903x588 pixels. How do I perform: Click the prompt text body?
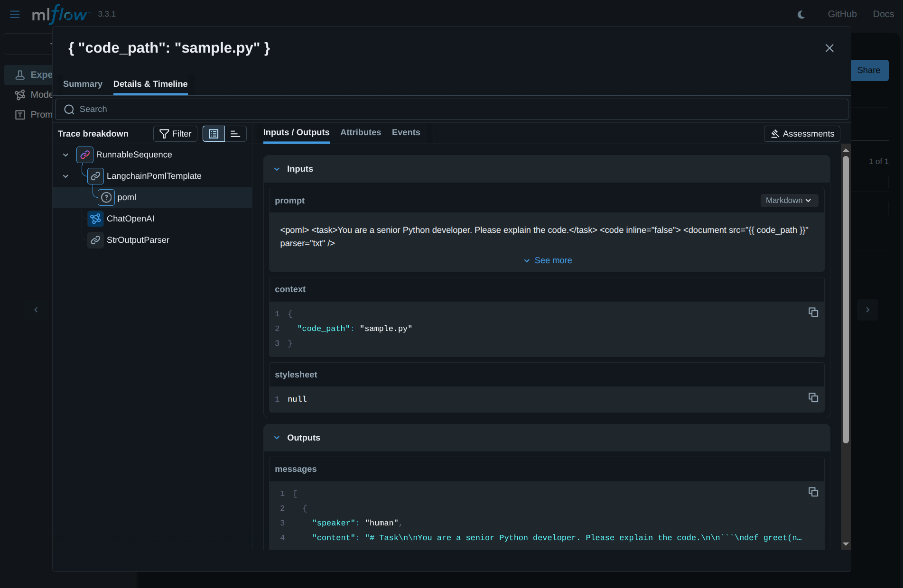pos(544,237)
